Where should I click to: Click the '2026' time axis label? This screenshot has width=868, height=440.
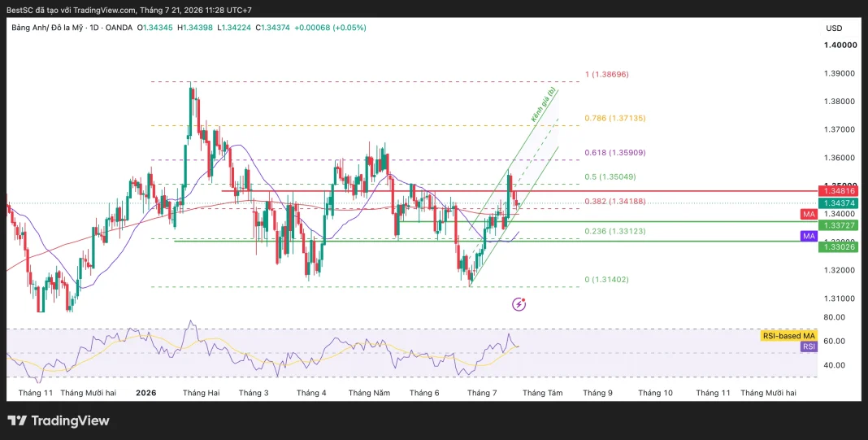146,393
